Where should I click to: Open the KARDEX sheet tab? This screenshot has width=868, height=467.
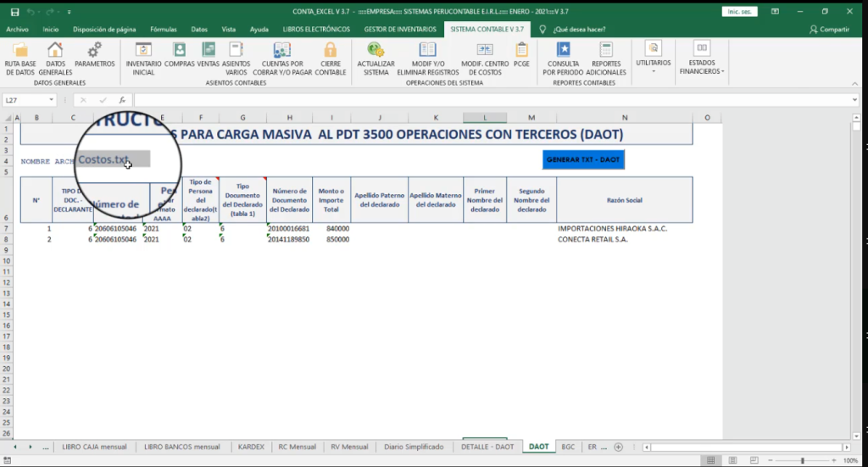251,447
